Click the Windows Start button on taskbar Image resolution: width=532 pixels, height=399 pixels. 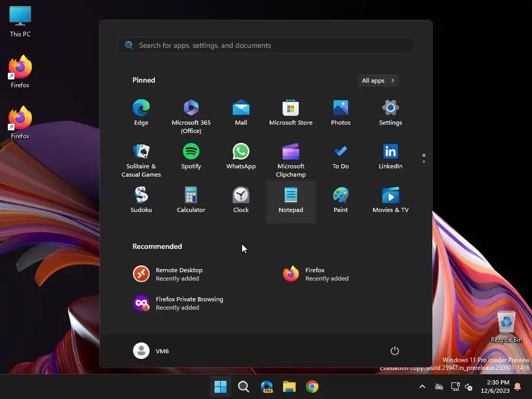[x=220, y=387]
